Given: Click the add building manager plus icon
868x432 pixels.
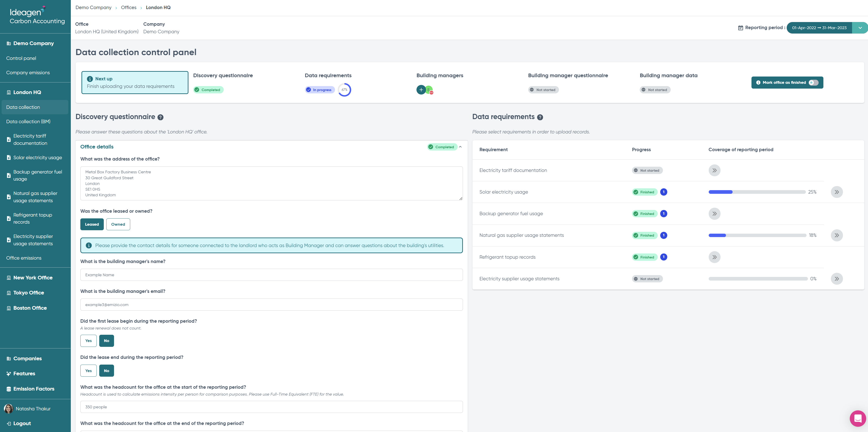Looking at the screenshot, I should (x=421, y=90).
